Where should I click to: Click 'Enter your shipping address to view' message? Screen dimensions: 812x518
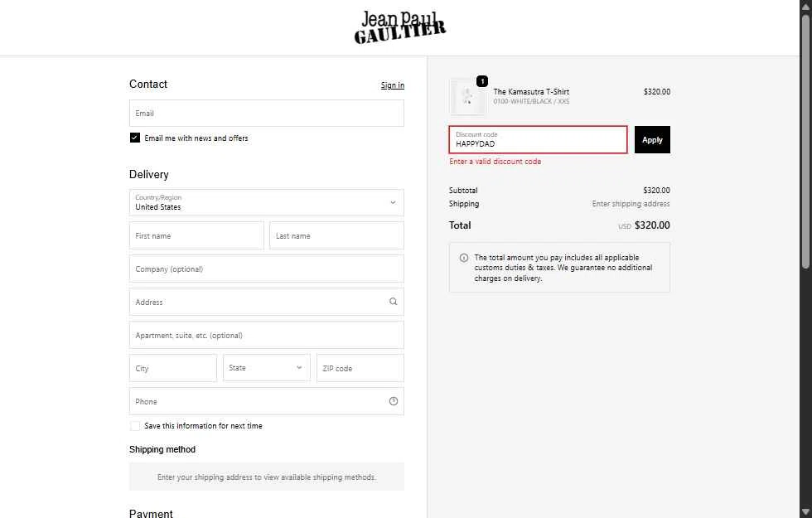tap(266, 477)
